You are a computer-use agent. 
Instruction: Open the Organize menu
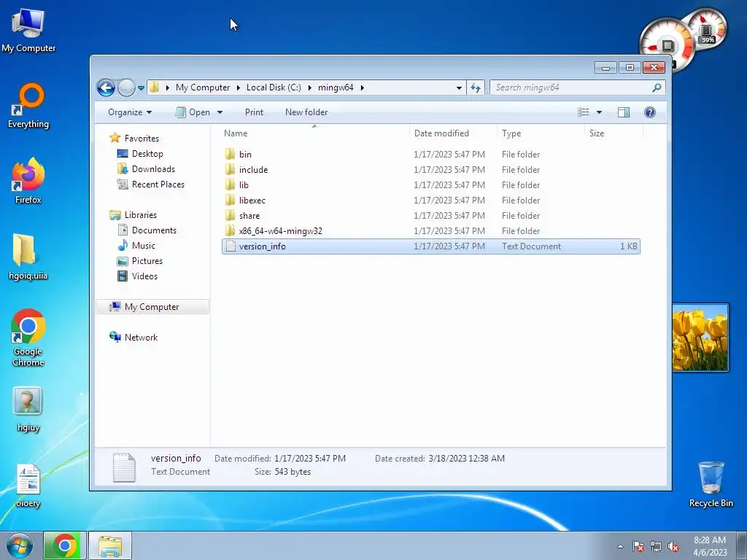pos(130,112)
